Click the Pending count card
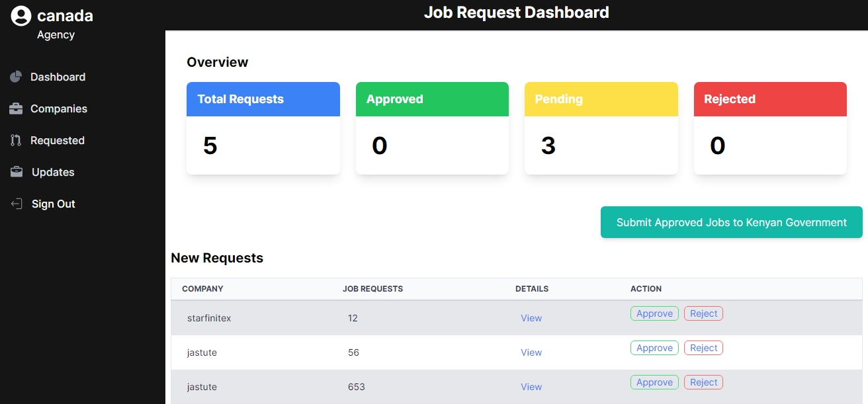868x404 pixels. [601, 128]
